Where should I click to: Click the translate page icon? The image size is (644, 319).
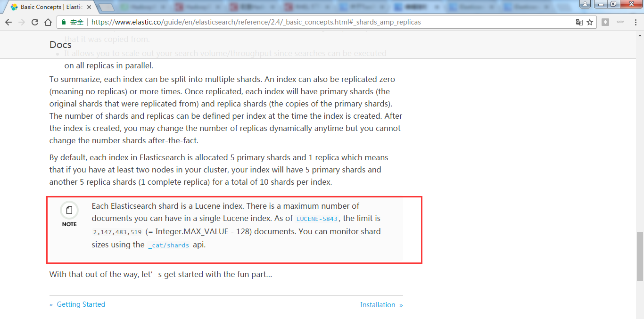(x=579, y=22)
